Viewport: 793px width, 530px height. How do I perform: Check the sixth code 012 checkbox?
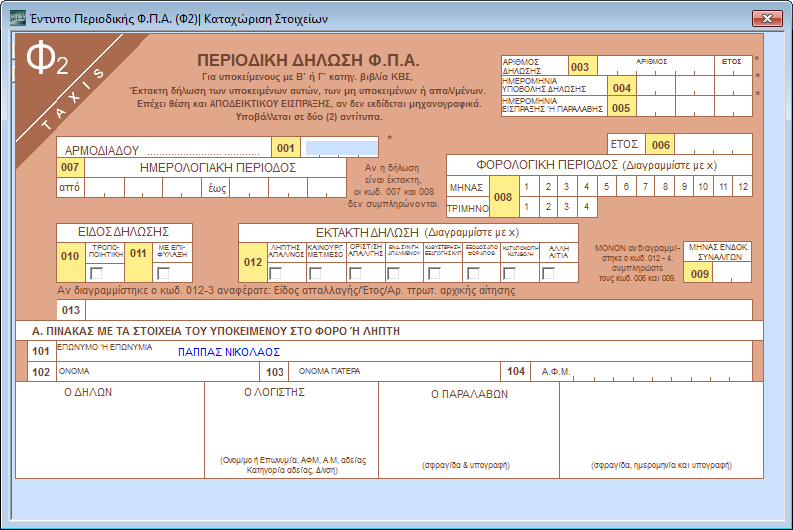473,274
